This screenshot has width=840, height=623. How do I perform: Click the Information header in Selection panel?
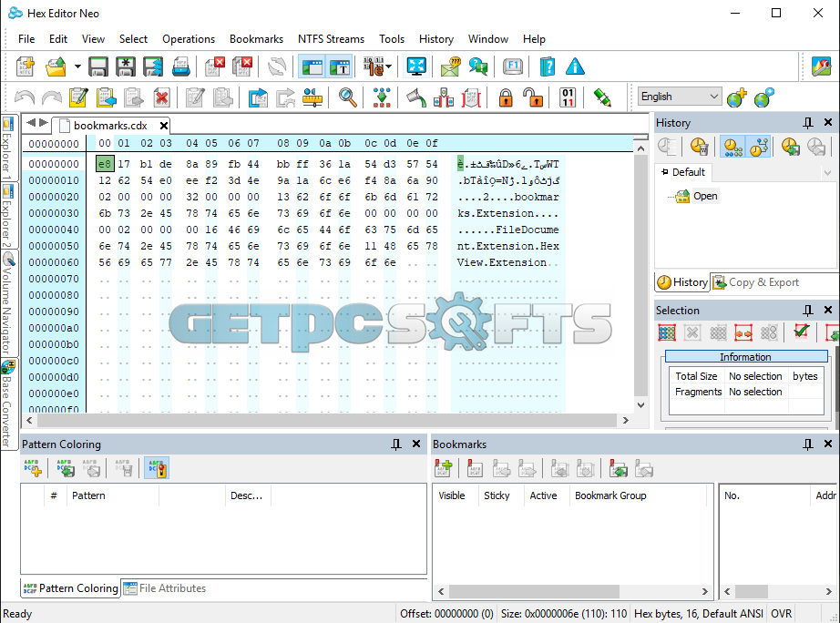point(745,357)
